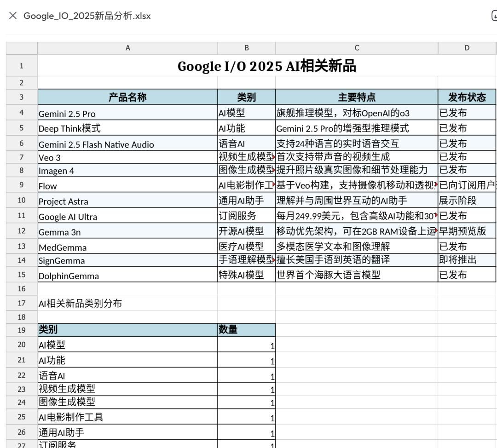This screenshot has width=497, height=448.
Task: Click the '主要特点' header cell
Action: point(357,97)
